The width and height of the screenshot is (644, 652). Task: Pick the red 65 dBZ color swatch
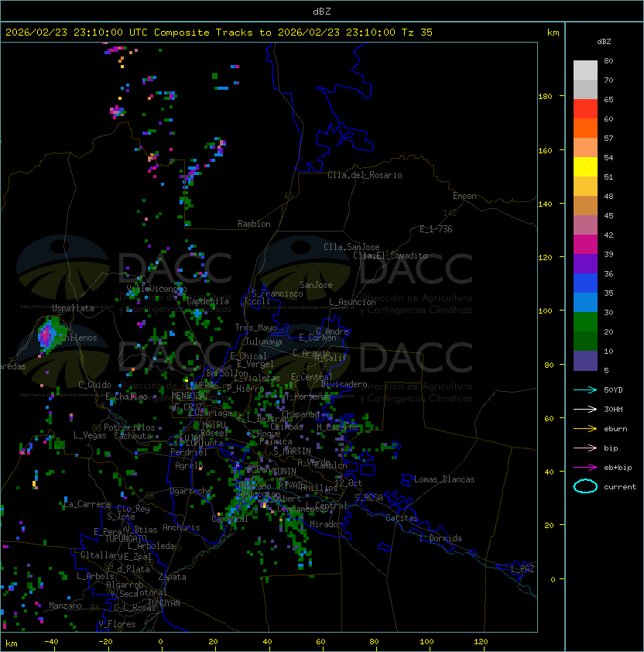[585, 108]
